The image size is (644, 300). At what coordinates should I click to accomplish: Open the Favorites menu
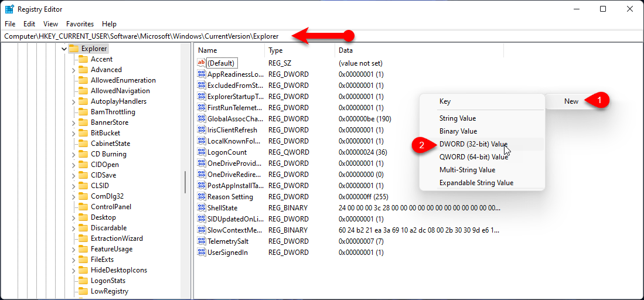(x=80, y=24)
